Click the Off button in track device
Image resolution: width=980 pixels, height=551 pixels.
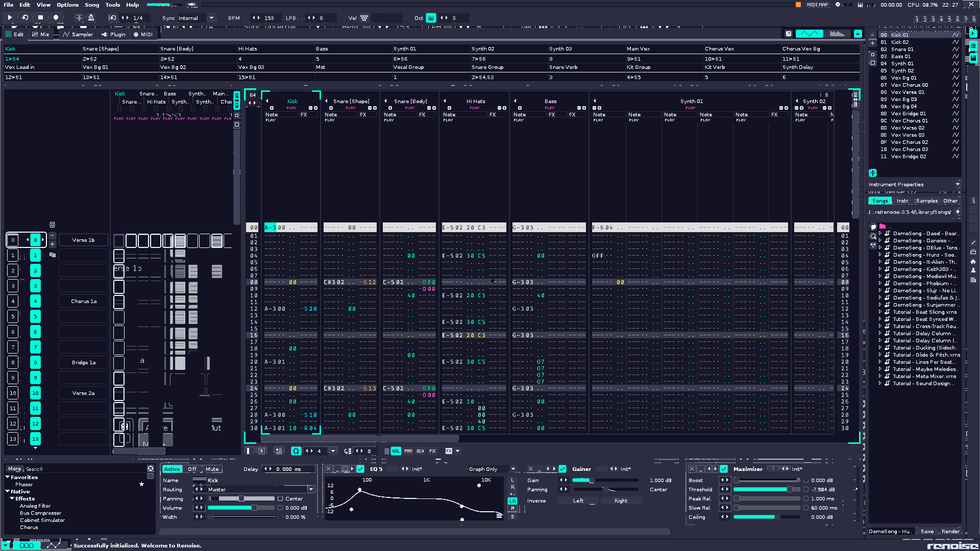click(192, 469)
